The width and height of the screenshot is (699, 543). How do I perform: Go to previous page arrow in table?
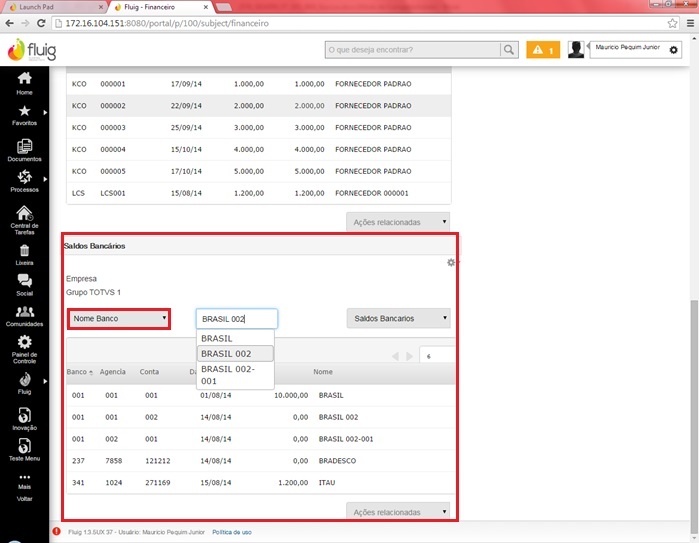[395, 356]
